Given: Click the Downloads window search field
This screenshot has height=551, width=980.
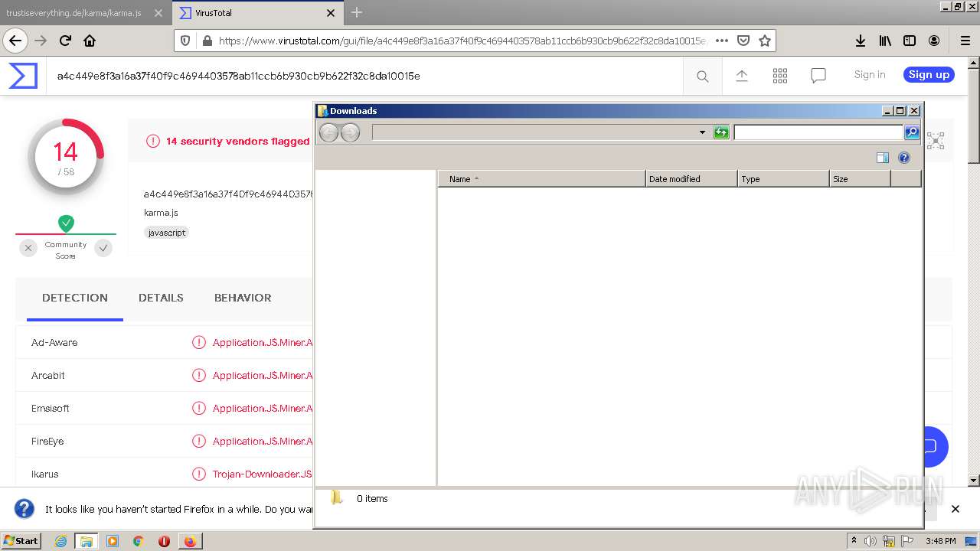Looking at the screenshot, I should point(818,132).
